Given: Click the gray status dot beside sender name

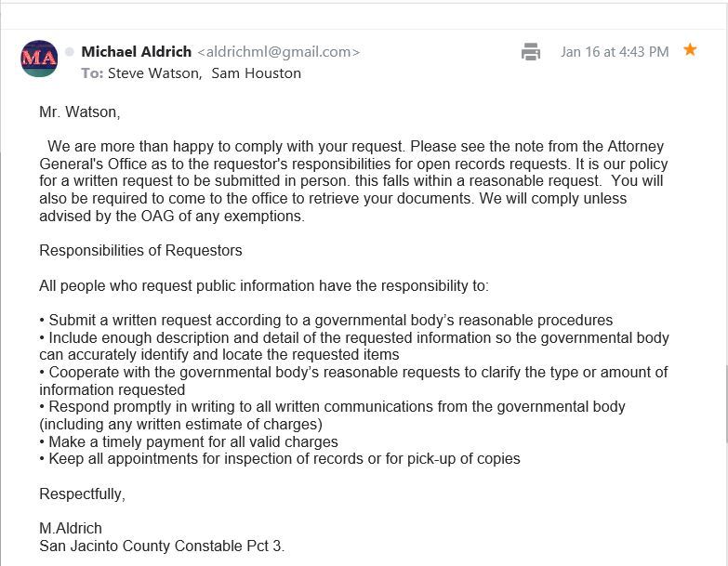Looking at the screenshot, I should [x=70, y=52].
